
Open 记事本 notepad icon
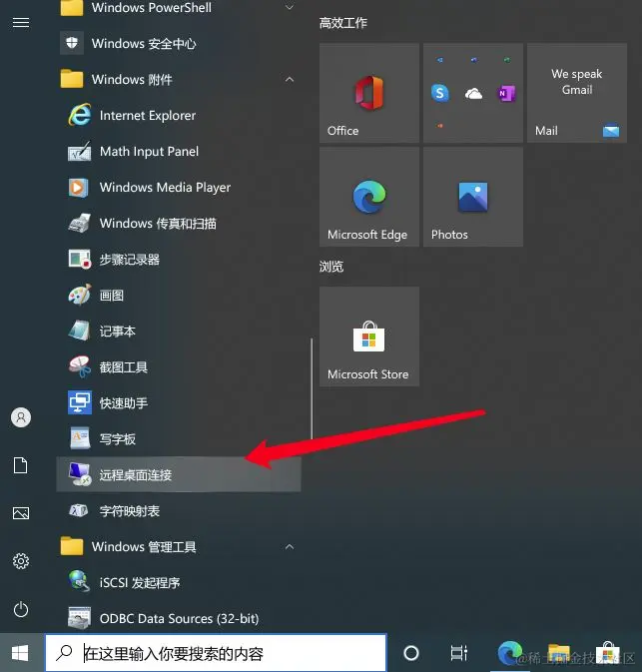click(x=79, y=331)
